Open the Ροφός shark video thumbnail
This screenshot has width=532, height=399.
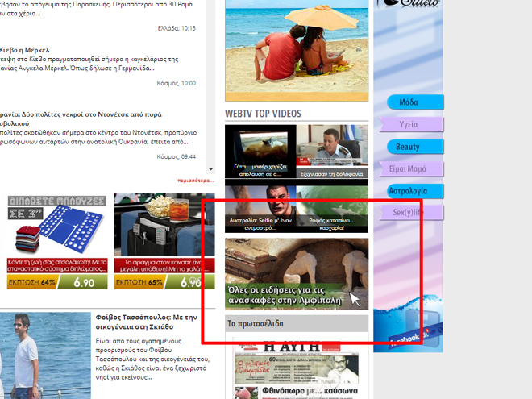pos(332,206)
